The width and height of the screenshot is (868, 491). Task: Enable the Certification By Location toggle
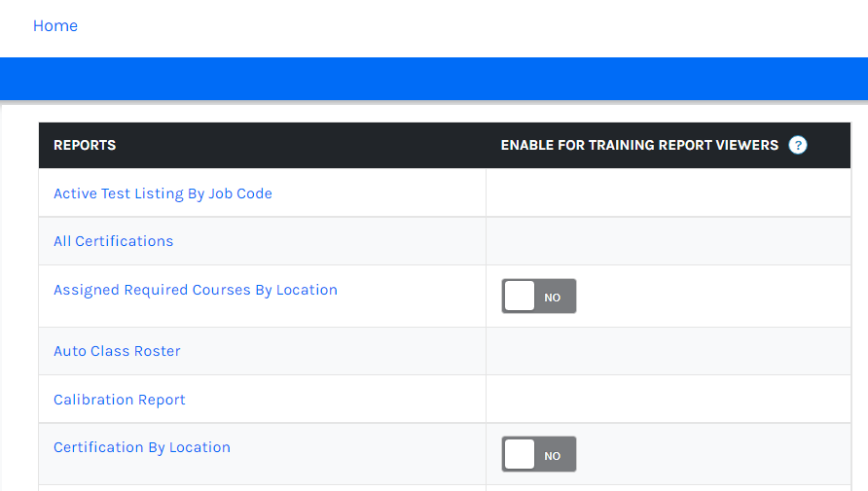[x=539, y=454]
